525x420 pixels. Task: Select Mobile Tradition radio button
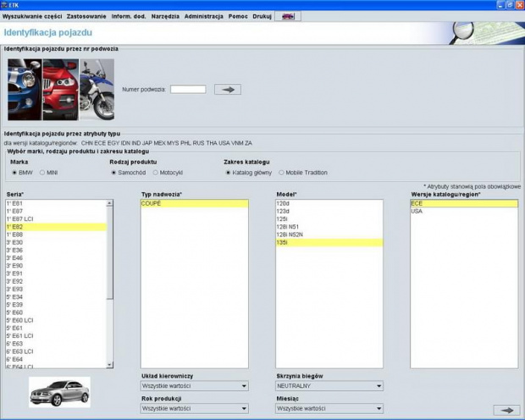point(281,173)
